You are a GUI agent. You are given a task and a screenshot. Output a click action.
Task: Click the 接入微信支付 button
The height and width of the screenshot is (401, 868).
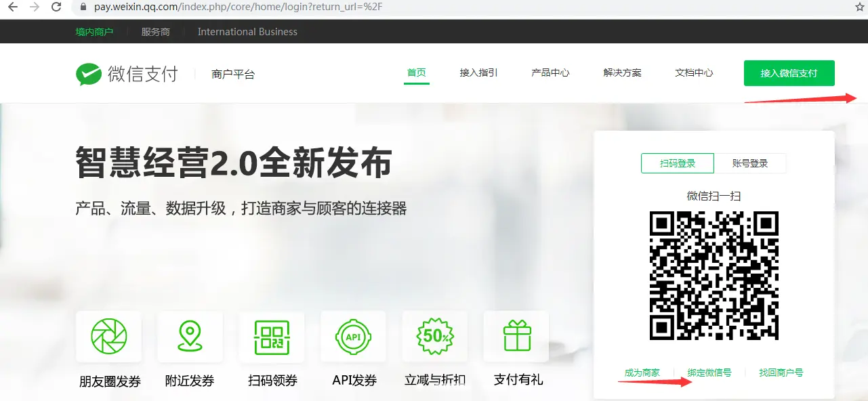[x=789, y=72]
